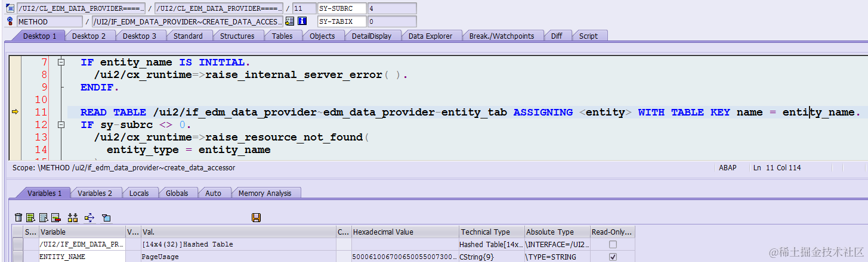
Task: Click the CString{9} technical type cell
Action: coord(491,257)
